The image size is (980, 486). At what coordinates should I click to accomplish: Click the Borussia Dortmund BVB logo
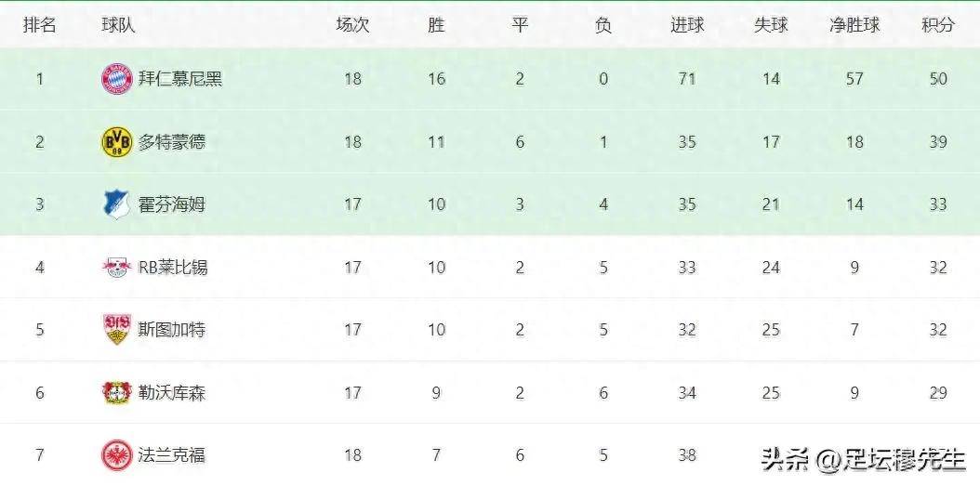point(117,141)
